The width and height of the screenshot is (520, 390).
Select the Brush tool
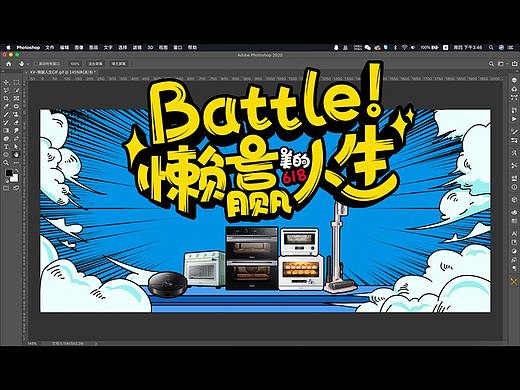click(6, 114)
